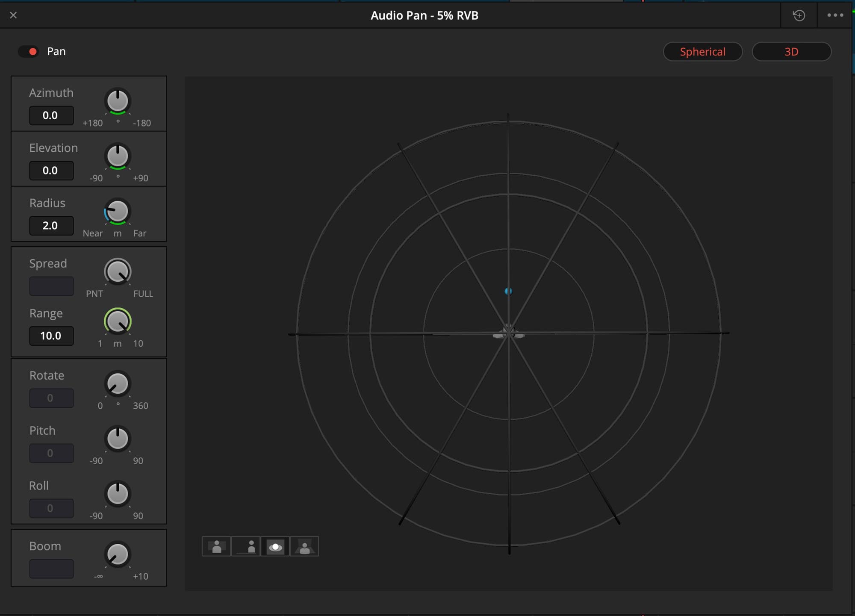Screen dimensions: 855x616
Task: Toggle the 3D mode button
Action: [x=791, y=52]
